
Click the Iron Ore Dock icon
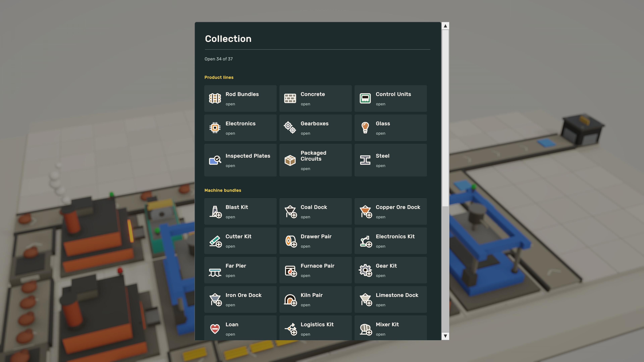[x=216, y=299]
